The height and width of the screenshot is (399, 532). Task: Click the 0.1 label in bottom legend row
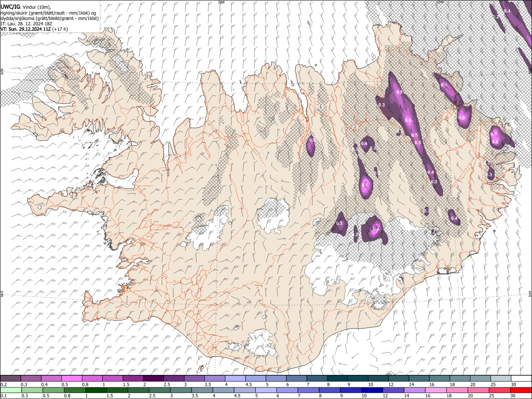(3, 396)
